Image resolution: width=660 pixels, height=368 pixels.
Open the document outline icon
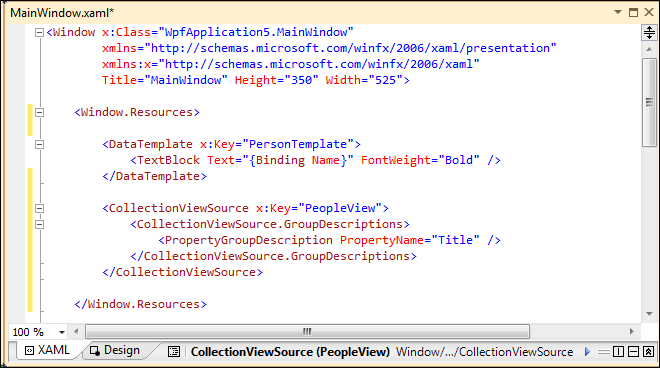174,352
